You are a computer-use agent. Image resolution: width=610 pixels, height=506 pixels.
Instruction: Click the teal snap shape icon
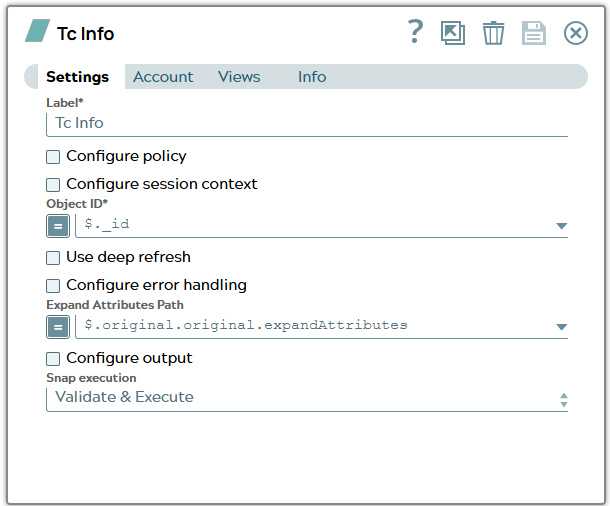point(37,31)
